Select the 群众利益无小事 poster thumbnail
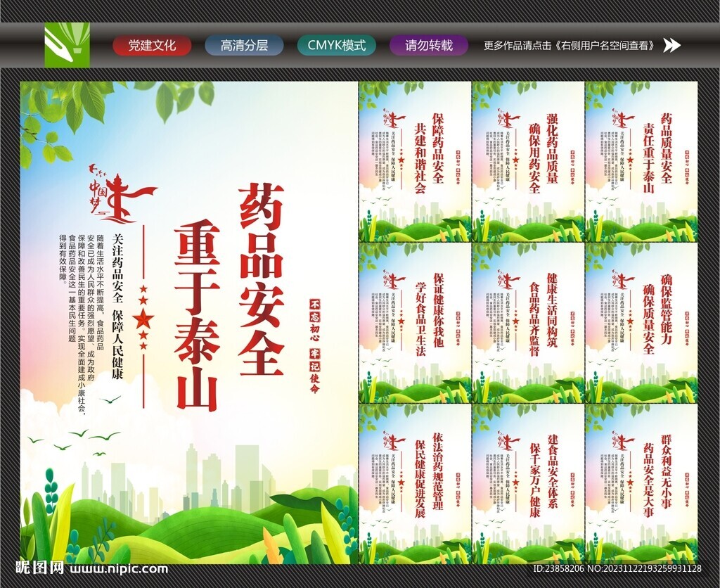 tap(641, 484)
